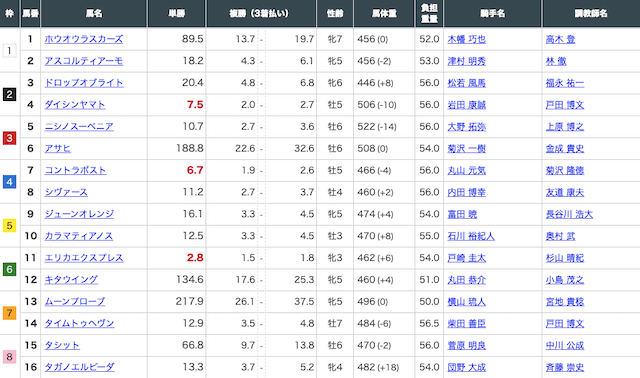This screenshot has height=378, width=640.
Task: Open horse アスコルティアーモ
Action: [84, 61]
